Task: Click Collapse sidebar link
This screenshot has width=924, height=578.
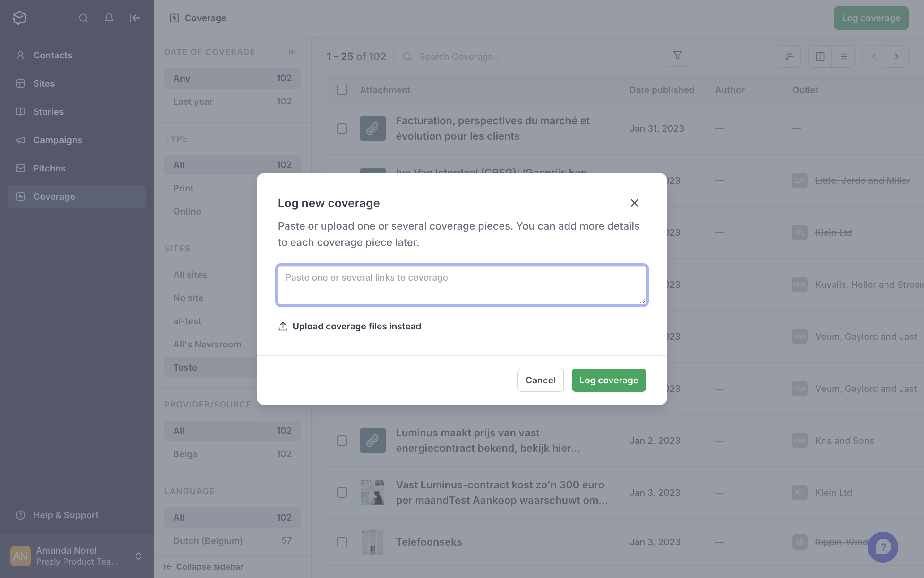Action: [x=203, y=566]
